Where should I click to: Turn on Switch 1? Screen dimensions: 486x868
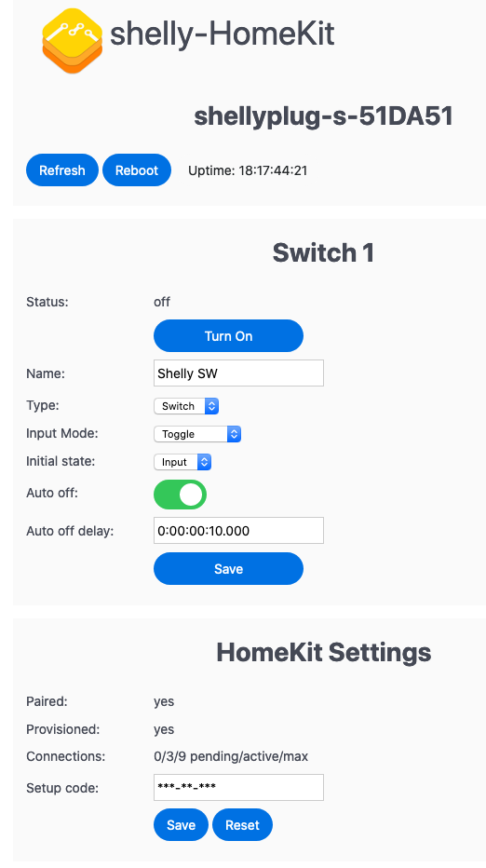(229, 335)
